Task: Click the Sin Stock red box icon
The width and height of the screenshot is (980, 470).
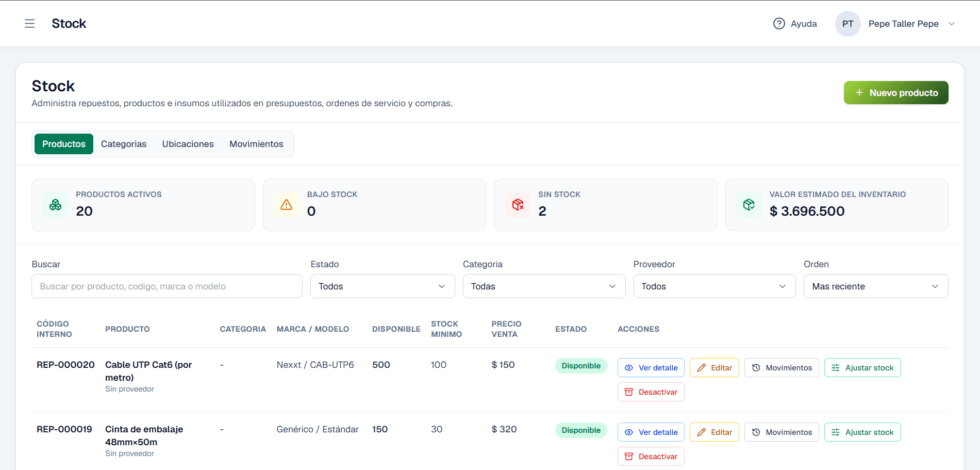Action: 518,205
